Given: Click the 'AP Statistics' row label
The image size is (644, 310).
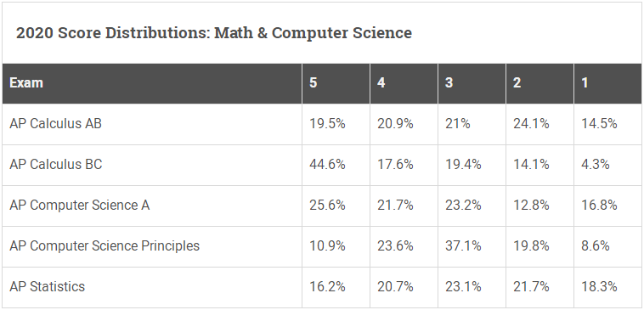Looking at the screenshot, I should point(48,286).
